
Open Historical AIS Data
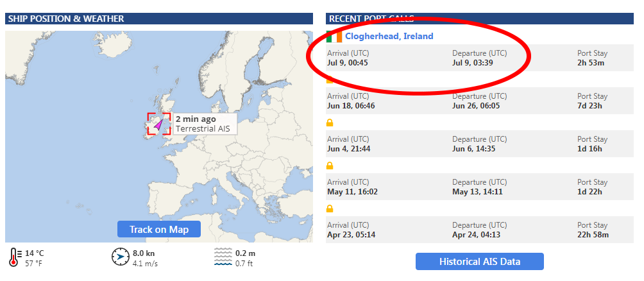click(x=479, y=262)
